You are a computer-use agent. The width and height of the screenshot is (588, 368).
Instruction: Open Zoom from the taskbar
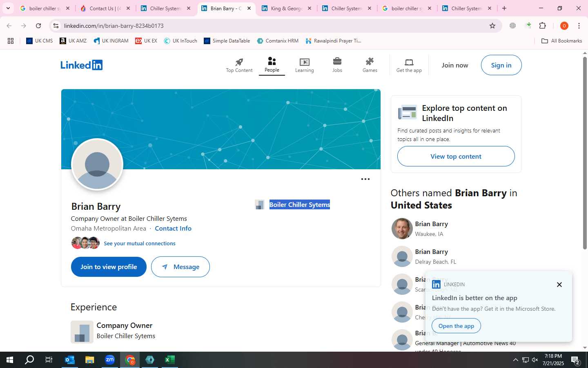click(x=110, y=360)
